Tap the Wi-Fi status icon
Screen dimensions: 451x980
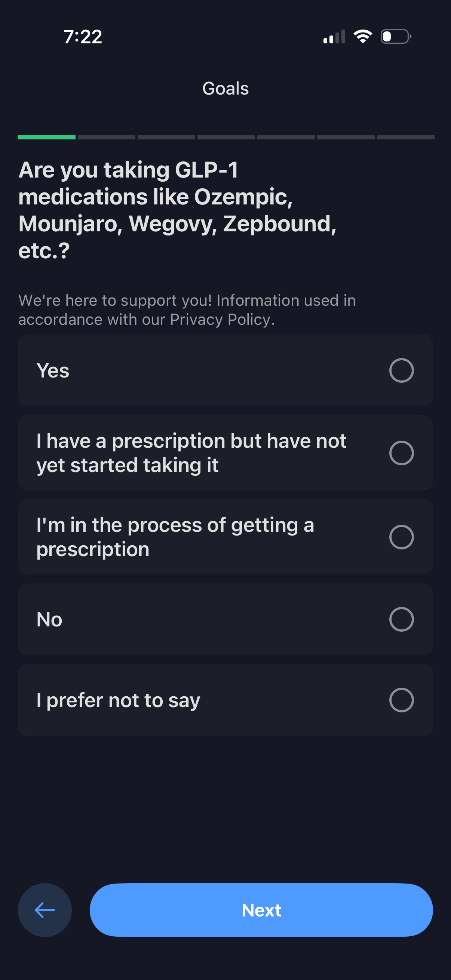(362, 37)
